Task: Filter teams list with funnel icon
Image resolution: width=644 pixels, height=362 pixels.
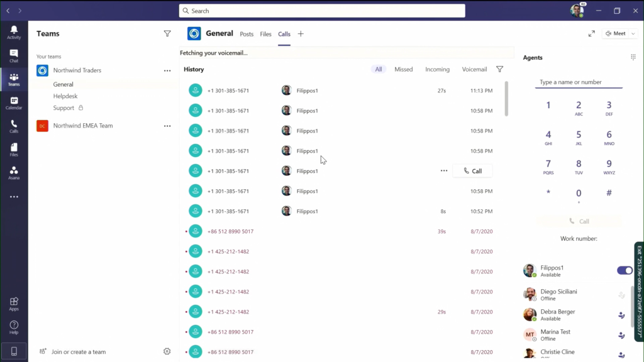Action: pyautogui.click(x=167, y=34)
